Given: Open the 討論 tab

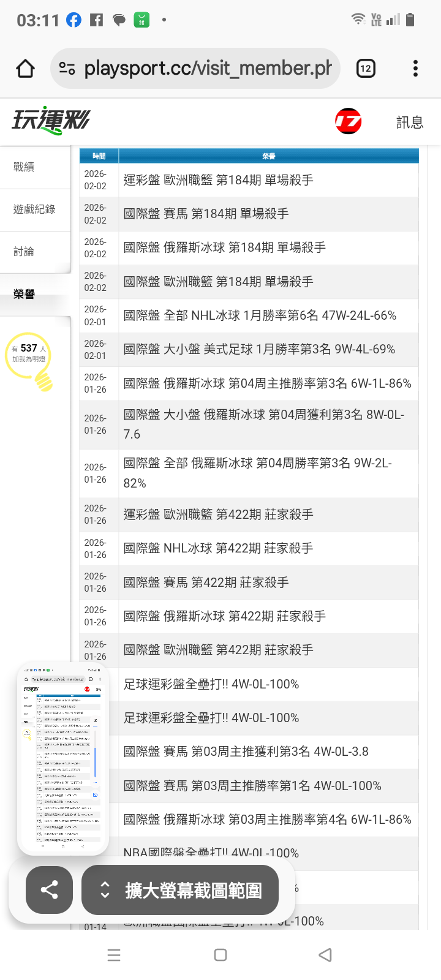Looking at the screenshot, I should click(x=24, y=252).
